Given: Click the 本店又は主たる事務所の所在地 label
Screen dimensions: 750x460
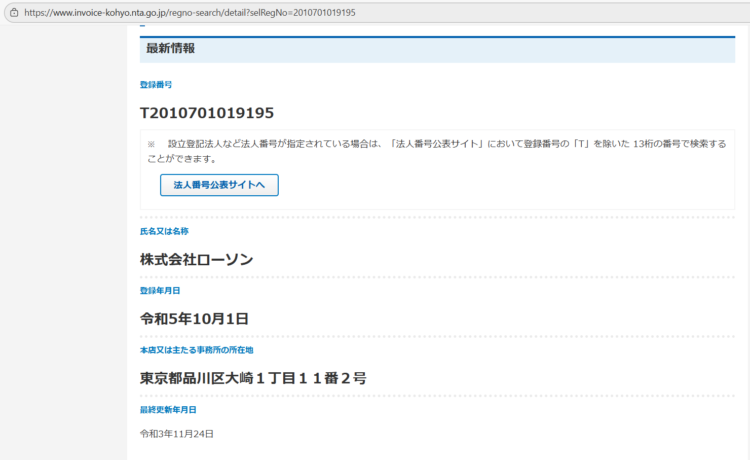Looking at the screenshot, I should point(197,350).
